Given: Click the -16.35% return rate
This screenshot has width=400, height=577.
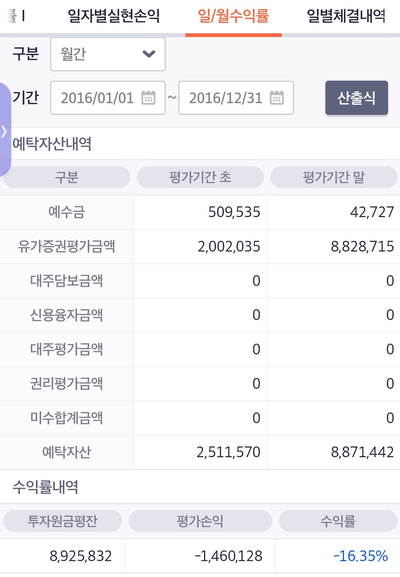Looking at the screenshot, I should pos(361,556).
